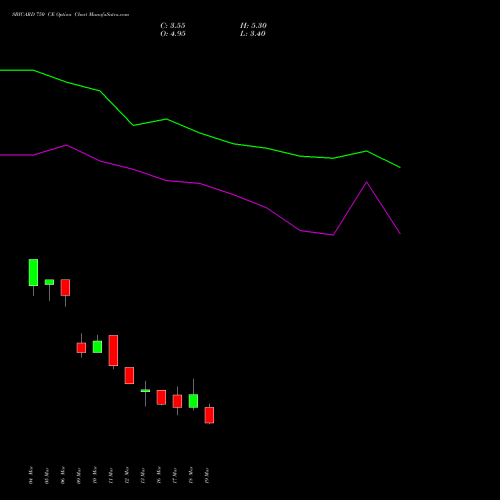Click the red candle above 06 Mar
500x500 pixels.
[x=65, y=287]
